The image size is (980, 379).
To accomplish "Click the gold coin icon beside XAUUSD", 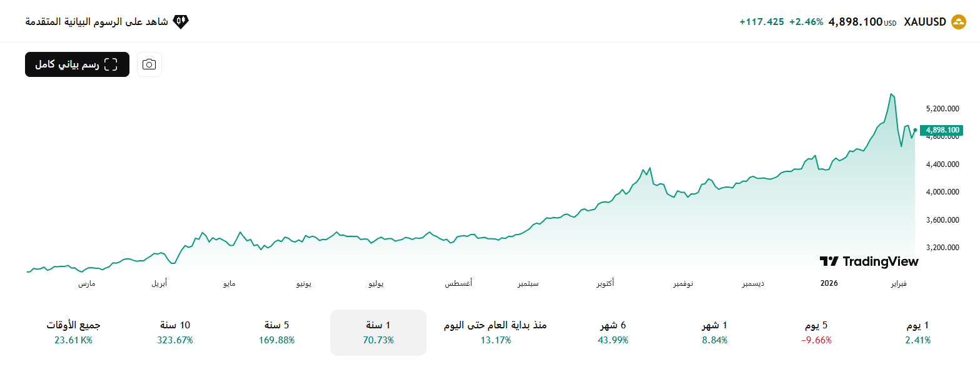I will (x=957, y=21).
